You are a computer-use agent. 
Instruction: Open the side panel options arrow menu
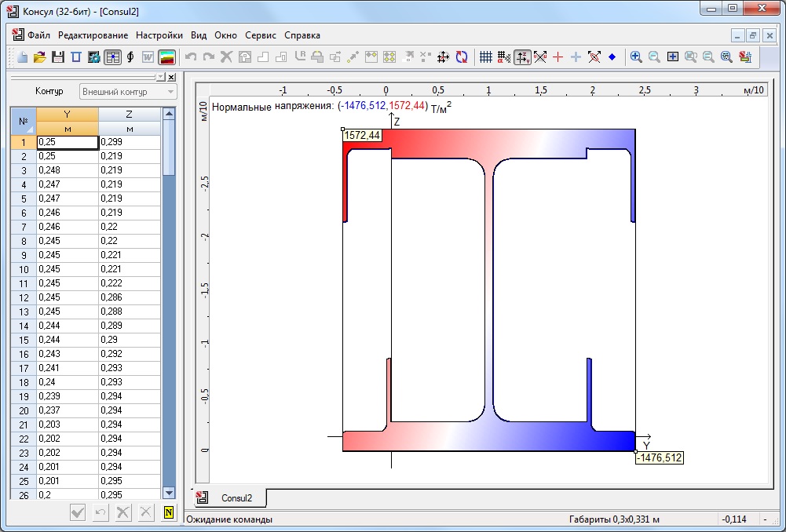pyautogui.click(x=160, y=77)
